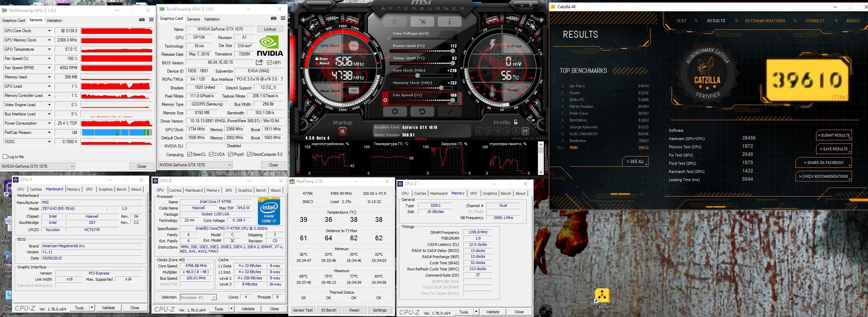Click SHARE ON FACEBOOK in Catzilla
This screenshot has height=317, width=868.
coord(823,163)
